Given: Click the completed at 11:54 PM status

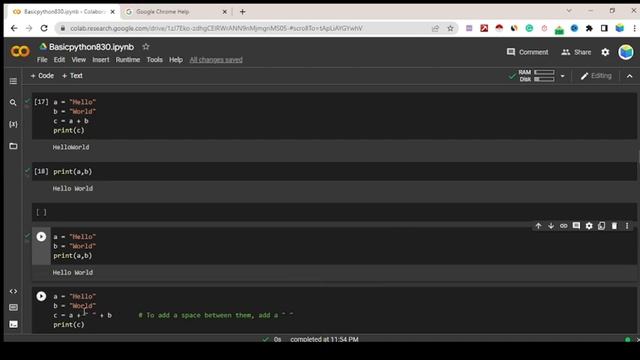Looking at the screenshot, I should pos(324,339).
